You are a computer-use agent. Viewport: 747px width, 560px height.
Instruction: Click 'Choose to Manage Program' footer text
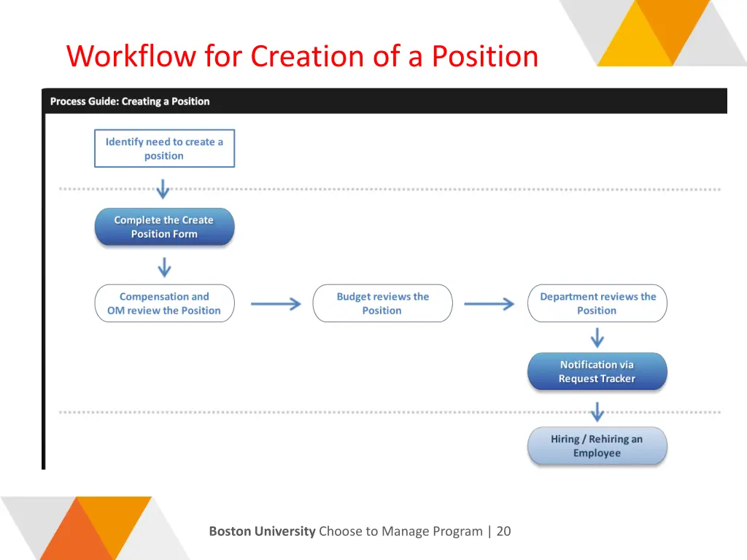pos(400,532)
